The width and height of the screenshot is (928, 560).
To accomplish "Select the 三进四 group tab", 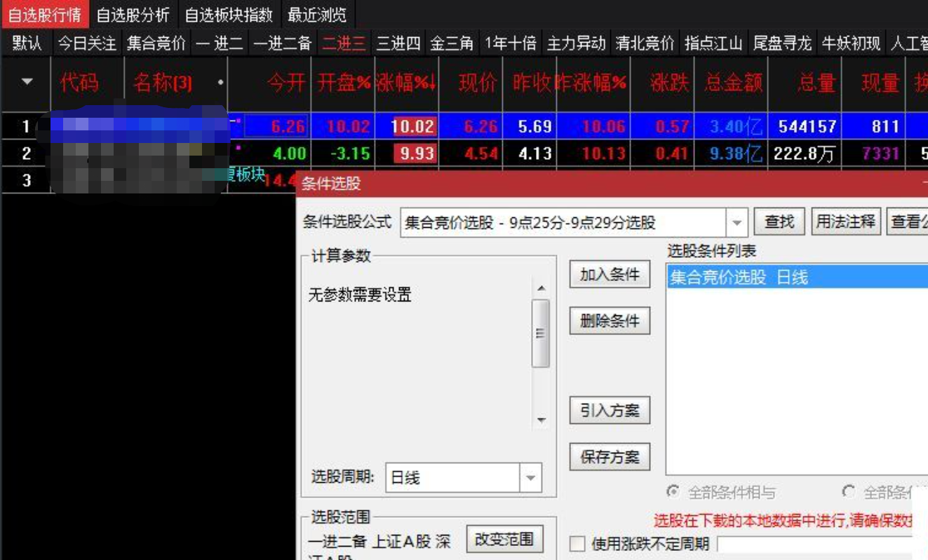I will pos(398,43).
